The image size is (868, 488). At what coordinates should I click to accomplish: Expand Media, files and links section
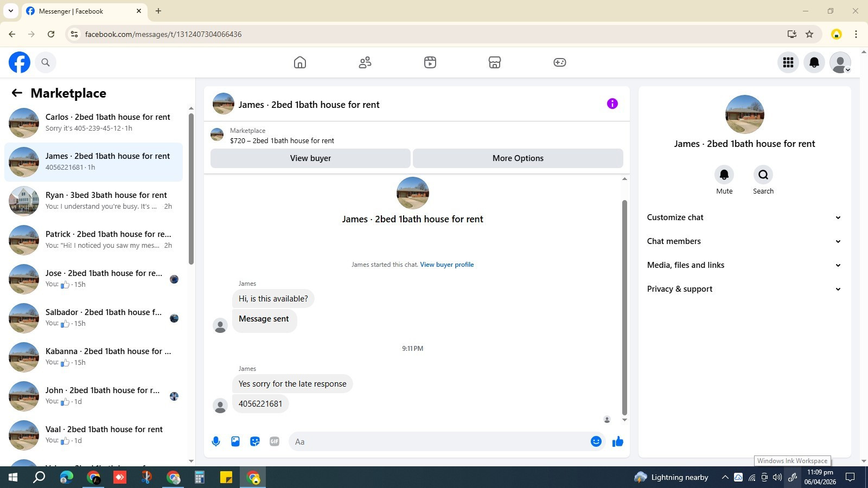744,265
